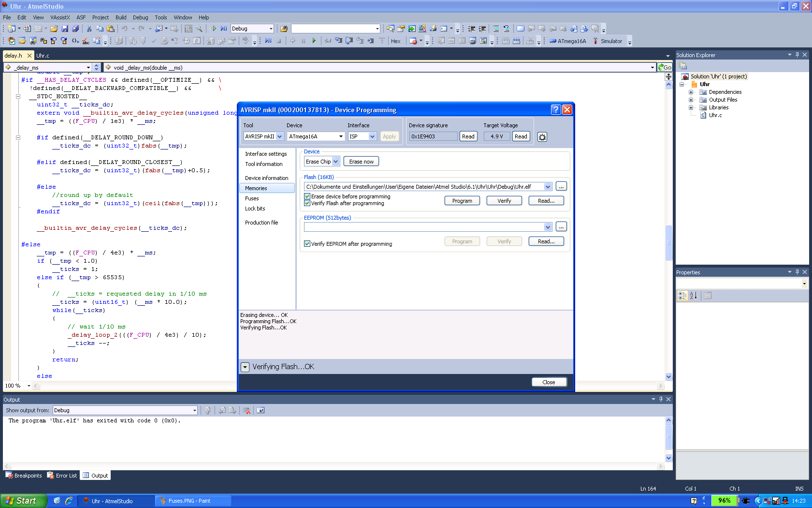812x508 pixels.
Task: Click the Save icon in the toolbar
Action: [65, 29]
